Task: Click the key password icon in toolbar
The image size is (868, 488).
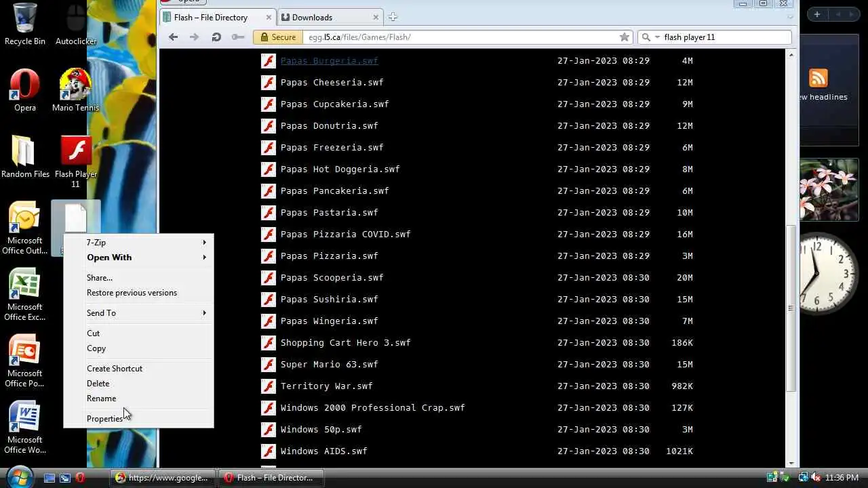Action: [x=238, y=37]
